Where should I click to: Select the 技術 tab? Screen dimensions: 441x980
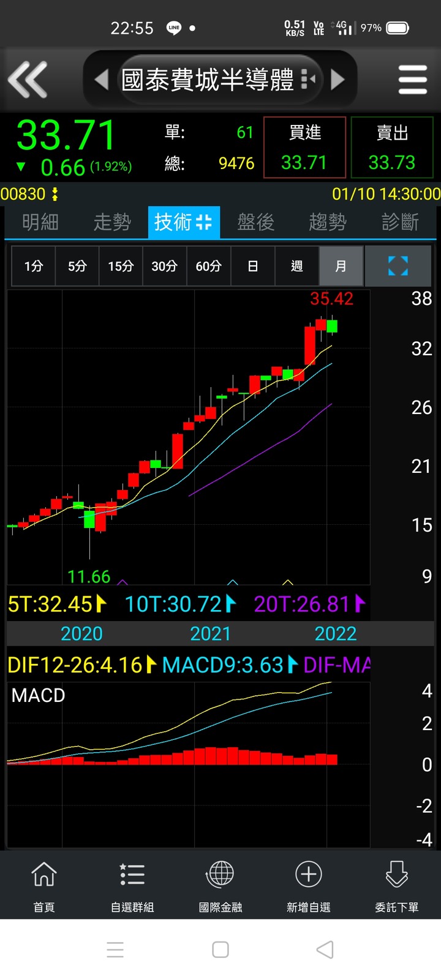pos(184,222)
